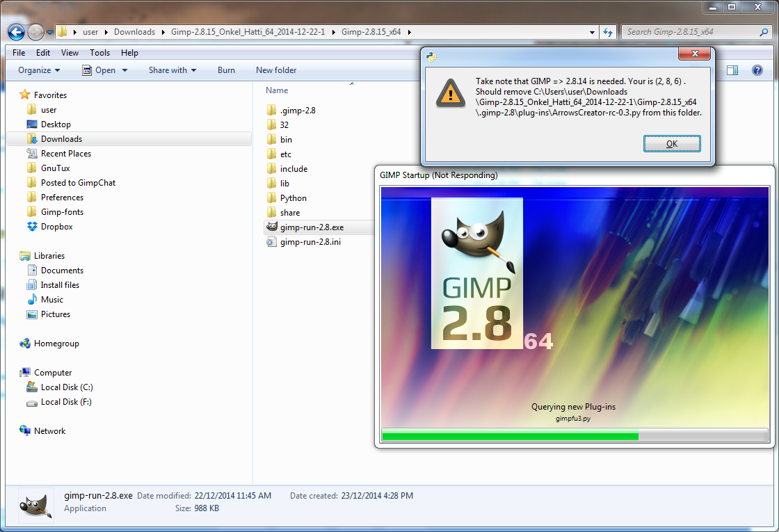Open the Tools menu

tap(100, 53)
